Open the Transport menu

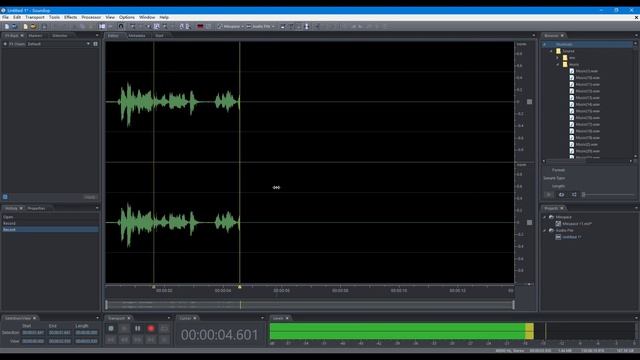point(35,18)
